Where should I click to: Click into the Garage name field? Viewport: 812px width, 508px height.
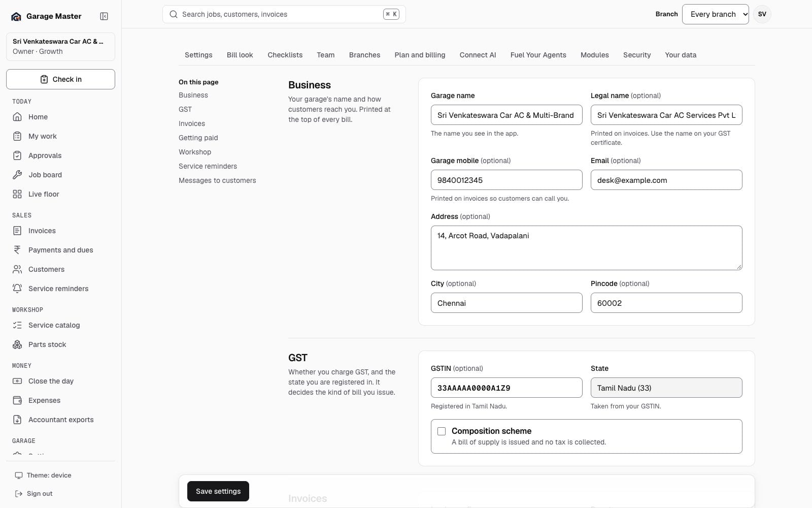(x=506, y=115)
